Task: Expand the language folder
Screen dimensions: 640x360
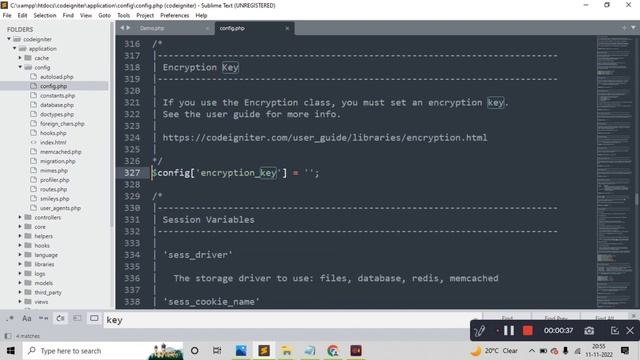Action: tap(20, 255)
